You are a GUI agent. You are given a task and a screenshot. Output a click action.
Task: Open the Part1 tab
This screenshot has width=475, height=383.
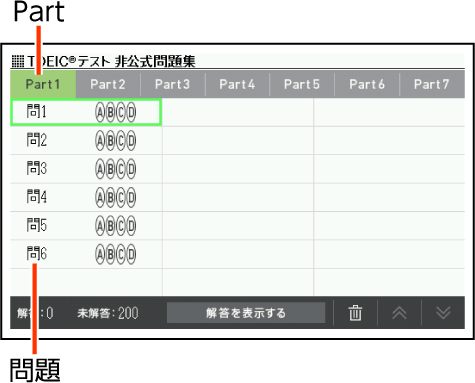tap(43, 84)
